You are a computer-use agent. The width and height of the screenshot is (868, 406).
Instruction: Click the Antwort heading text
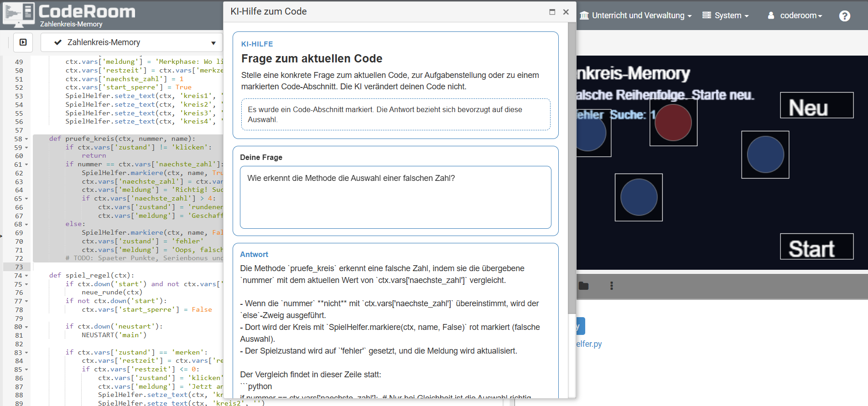point(254,254)
